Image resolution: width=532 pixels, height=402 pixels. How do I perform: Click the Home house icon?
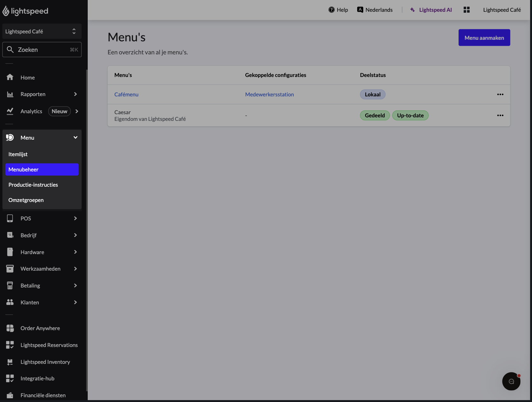point(10,77)
